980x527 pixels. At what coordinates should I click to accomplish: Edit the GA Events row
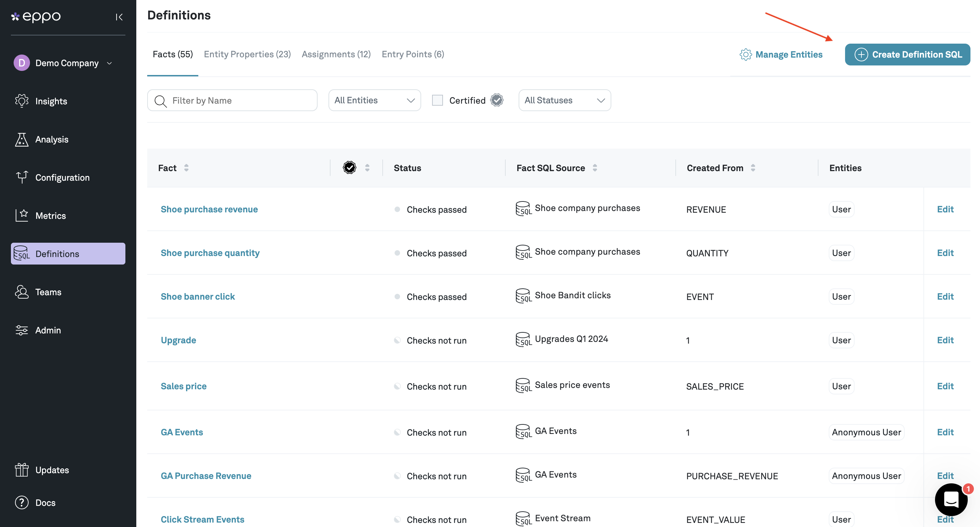click(945, 432)
